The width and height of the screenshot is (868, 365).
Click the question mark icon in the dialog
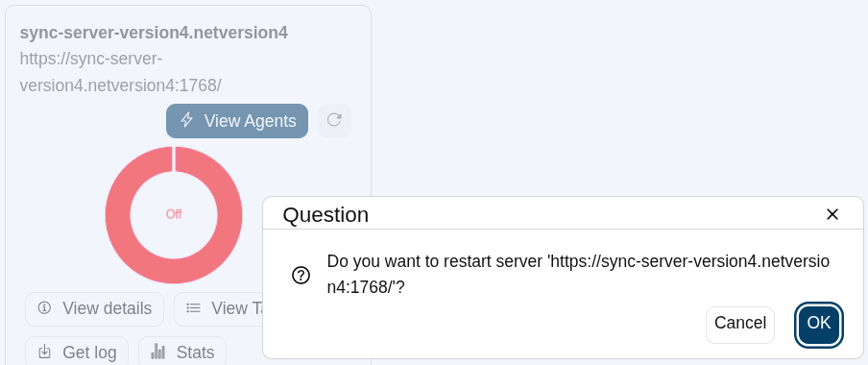click(301, 275)
